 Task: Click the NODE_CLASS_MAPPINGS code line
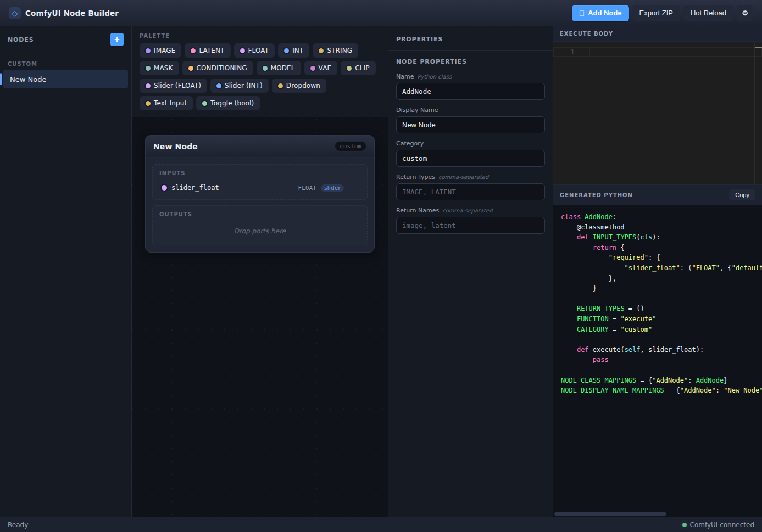[x=644, y=380]
